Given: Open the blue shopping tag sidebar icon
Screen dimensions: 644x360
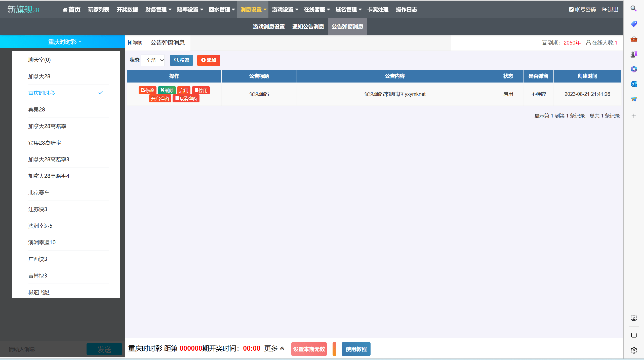Looking at the screenshot, I should pos(634,24).
